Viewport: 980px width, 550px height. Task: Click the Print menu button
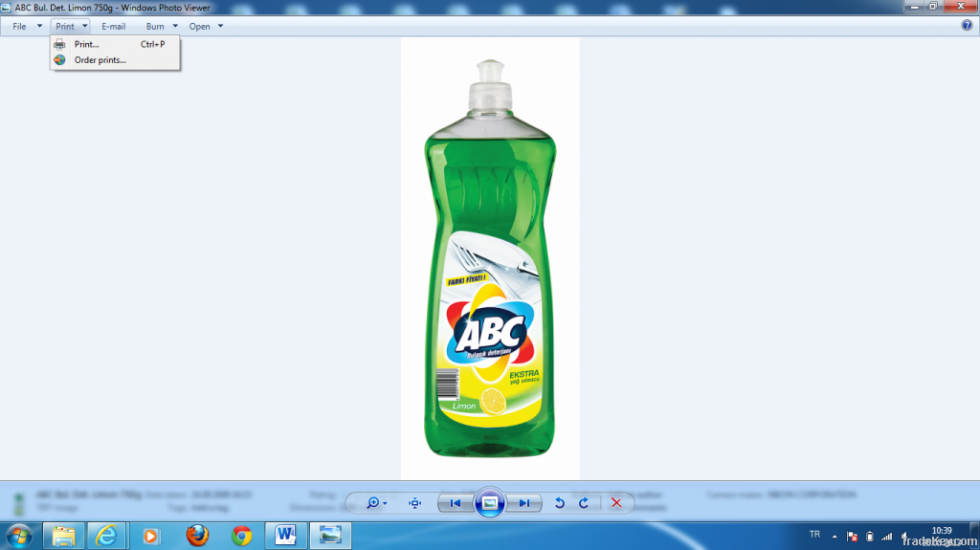click(65, 26)
